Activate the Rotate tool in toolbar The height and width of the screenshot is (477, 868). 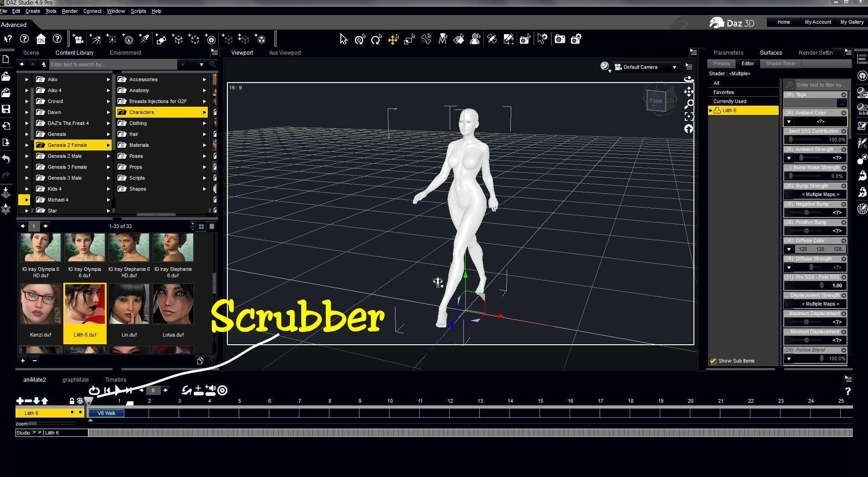click(376, 40)
